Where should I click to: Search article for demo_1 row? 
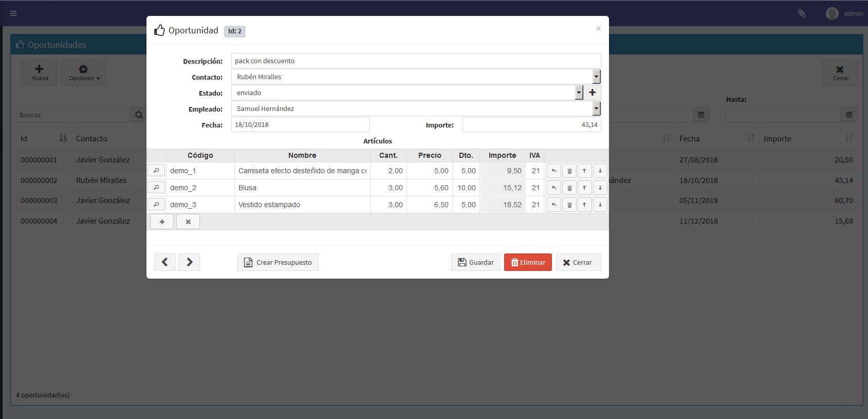[156, 170]
